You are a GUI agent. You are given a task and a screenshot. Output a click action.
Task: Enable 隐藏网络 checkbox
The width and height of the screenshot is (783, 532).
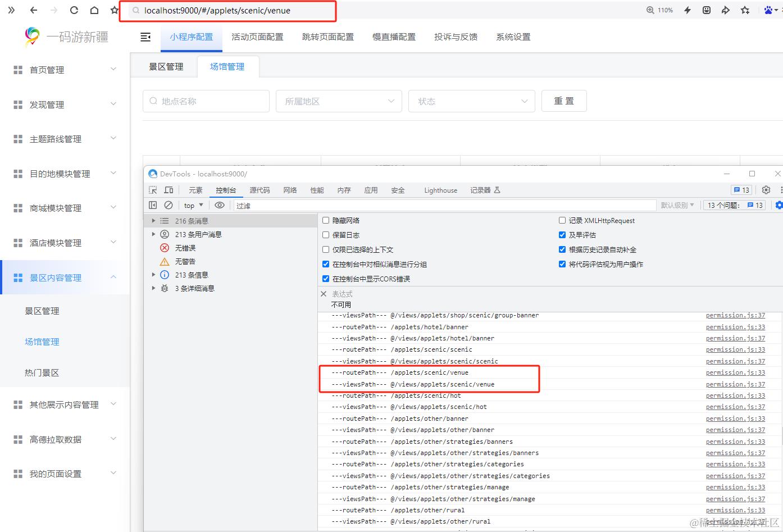click(x=326, y=220)
